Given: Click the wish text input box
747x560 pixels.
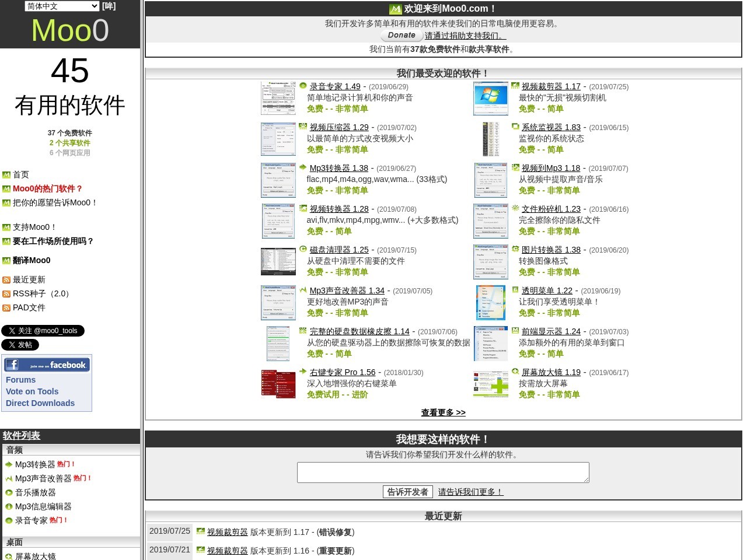Looking at the screenshot, I should [x=443, y=473].
